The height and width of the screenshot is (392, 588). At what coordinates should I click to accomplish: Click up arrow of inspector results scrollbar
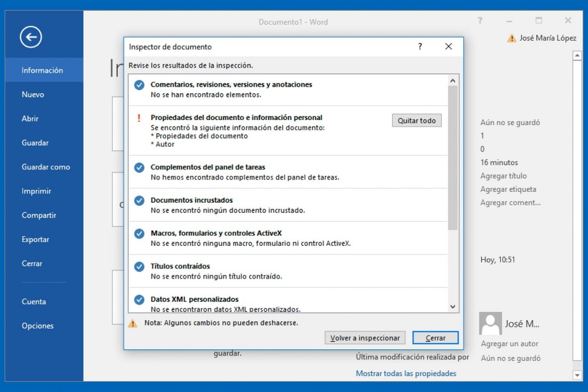click(453, 81)
